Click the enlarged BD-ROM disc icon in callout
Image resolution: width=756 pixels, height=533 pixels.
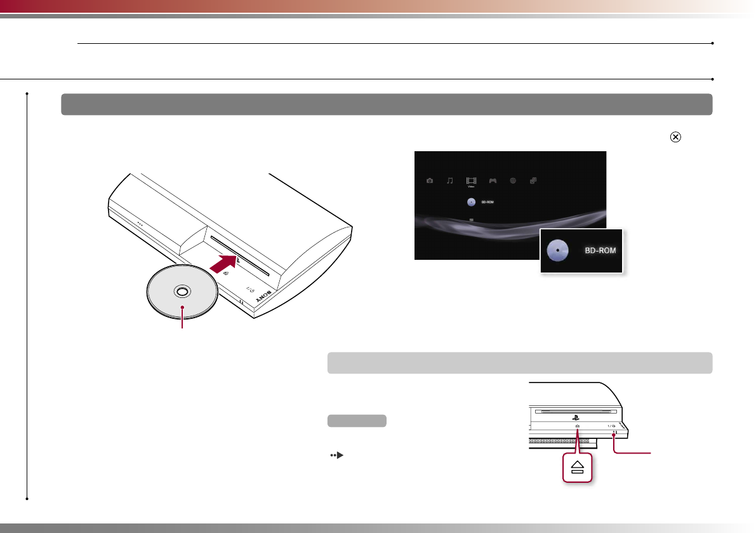tap(558, 251)
